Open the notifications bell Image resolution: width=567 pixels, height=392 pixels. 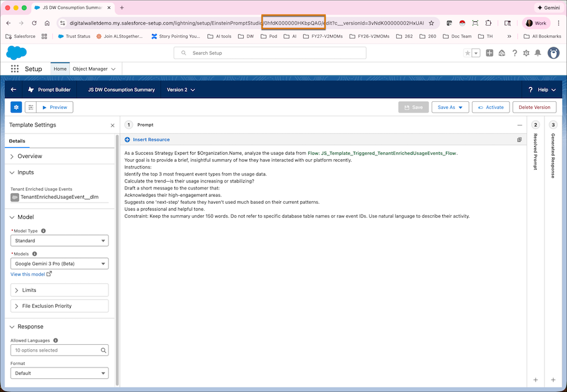(538, 53)
